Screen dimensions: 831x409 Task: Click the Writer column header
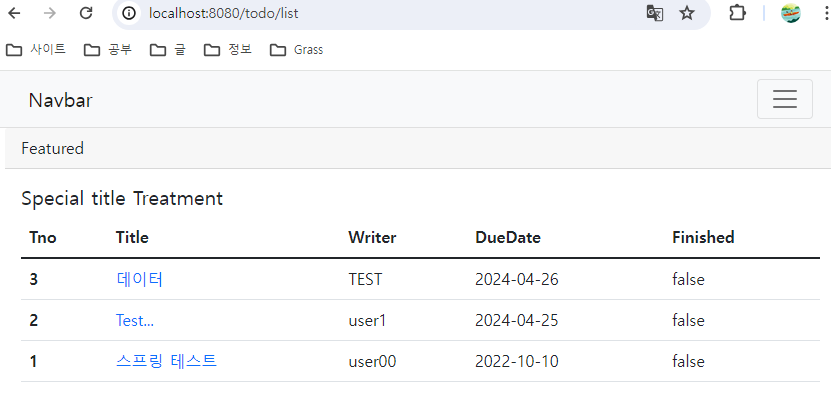(372, 237)
